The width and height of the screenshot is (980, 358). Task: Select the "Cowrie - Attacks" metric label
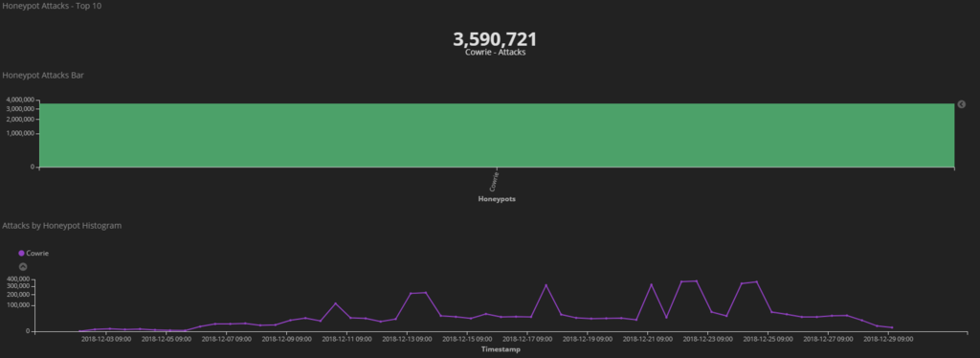pyautogui.click(x=495, y=53)
